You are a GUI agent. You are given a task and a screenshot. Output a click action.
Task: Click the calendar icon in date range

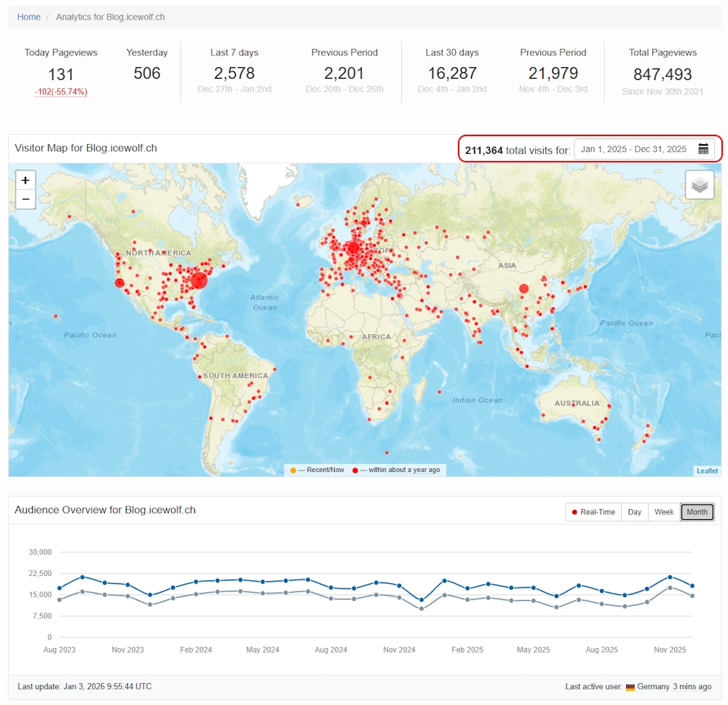click(703, 149)
